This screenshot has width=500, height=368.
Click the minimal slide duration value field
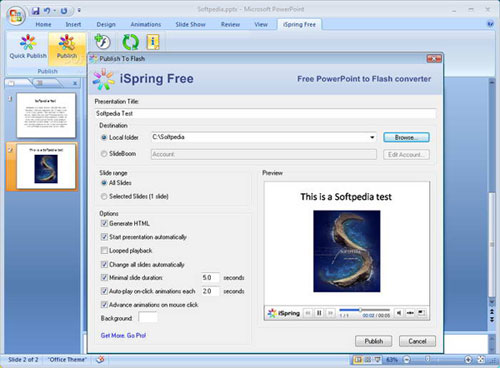pos(210,277)
